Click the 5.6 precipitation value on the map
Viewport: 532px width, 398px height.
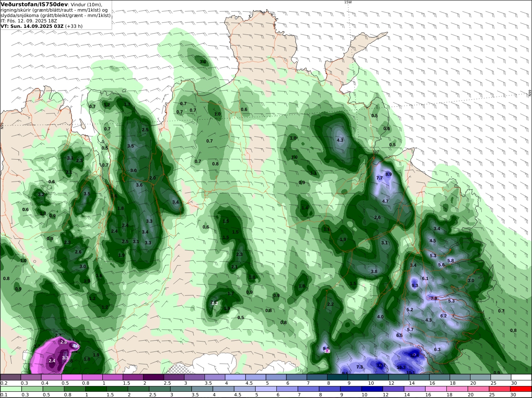pos(441,265)
